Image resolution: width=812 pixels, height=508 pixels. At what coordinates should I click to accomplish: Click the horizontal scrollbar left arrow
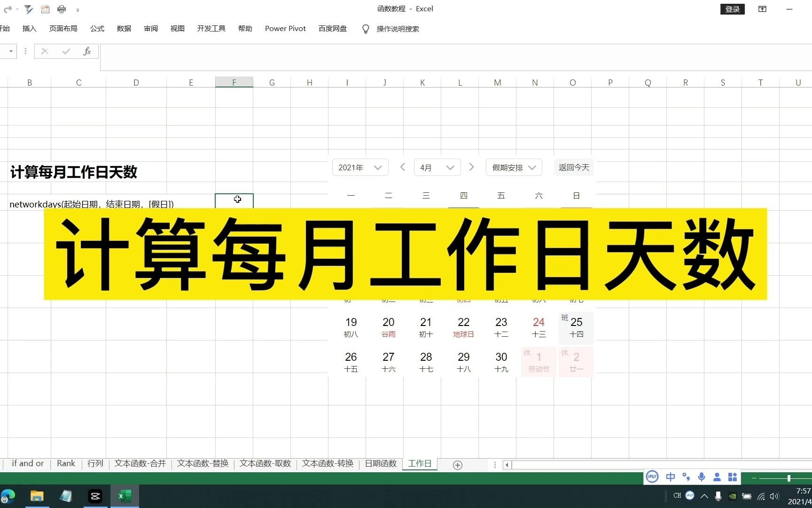tap(507, 465)
